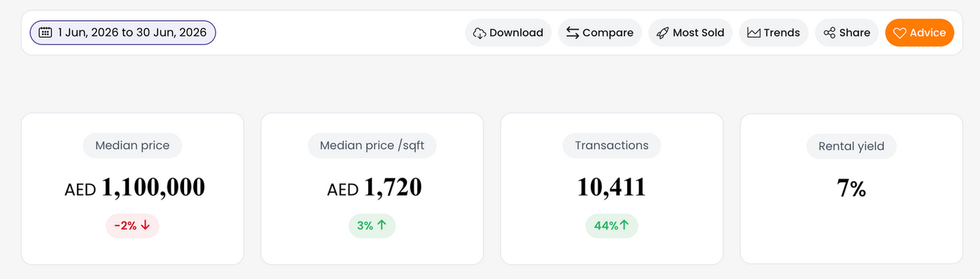Click the Most Sold button text

click(699, 33)
